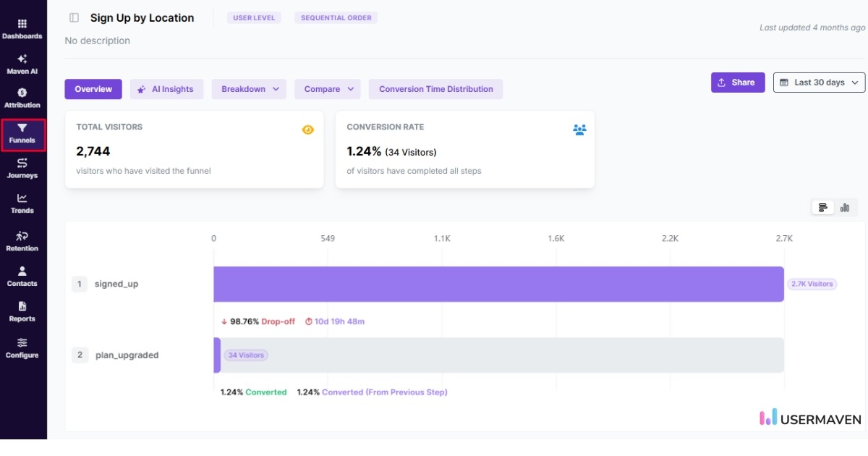Go to the Journeys page
Viewport: 868px width, 456px height.
point(22,168)
